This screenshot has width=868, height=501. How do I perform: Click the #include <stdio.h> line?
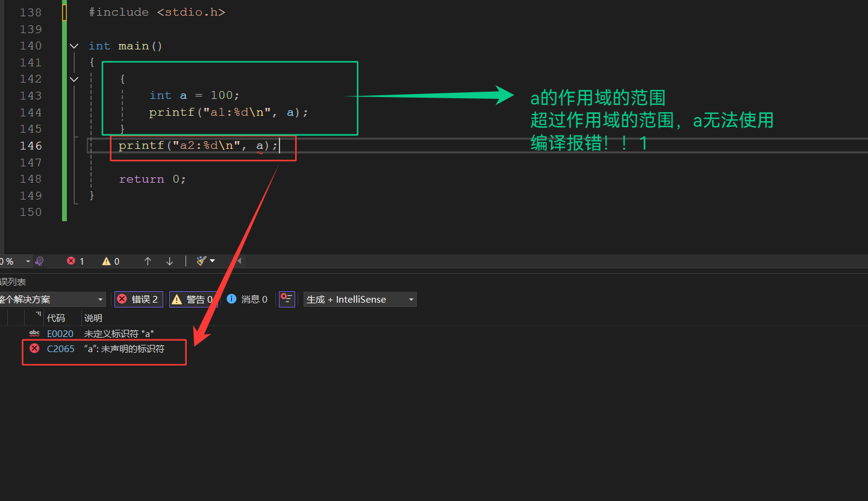coord(157,12)
